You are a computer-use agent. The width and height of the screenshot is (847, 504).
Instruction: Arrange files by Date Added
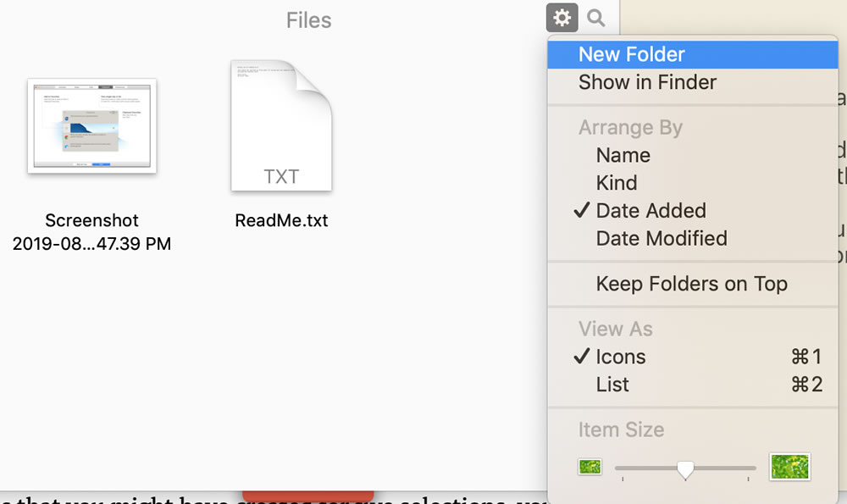click(693, 211)
